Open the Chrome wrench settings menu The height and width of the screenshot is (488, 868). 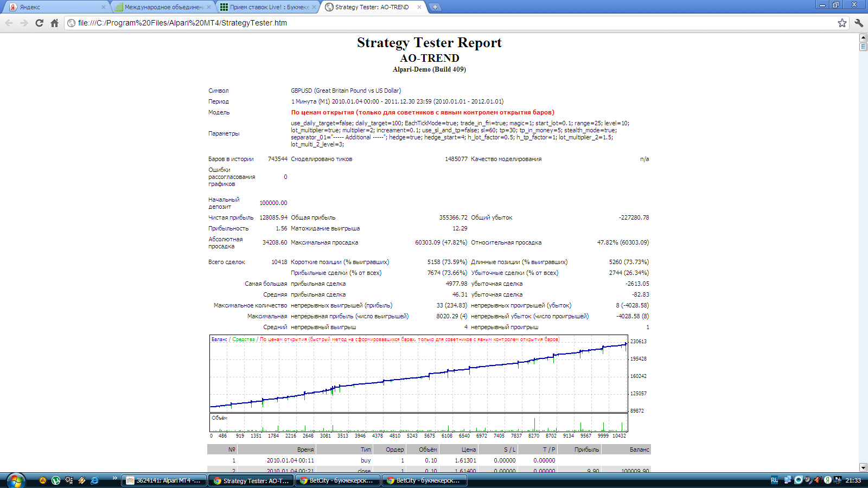click(x=859, y=23)
